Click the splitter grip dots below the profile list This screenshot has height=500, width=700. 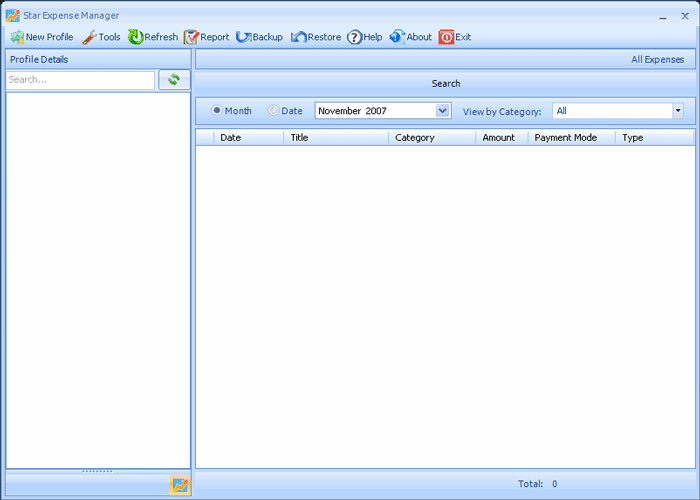coord(97,471)
